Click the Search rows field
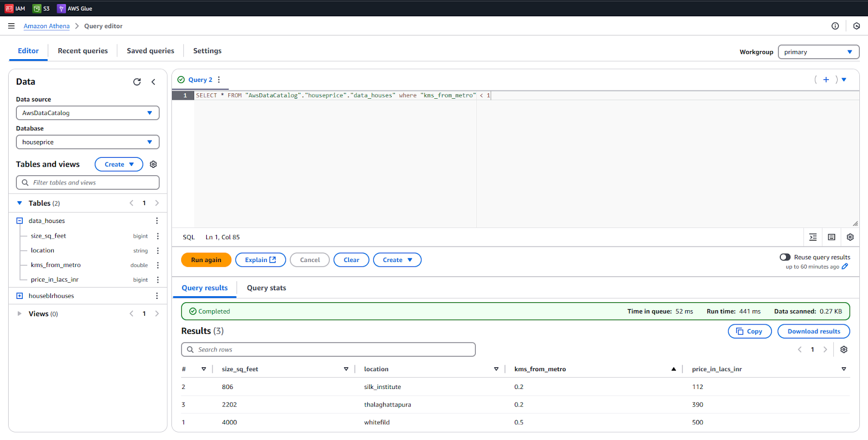The width and height of the screenshot is (868, 440). click(x=328, y=349)
